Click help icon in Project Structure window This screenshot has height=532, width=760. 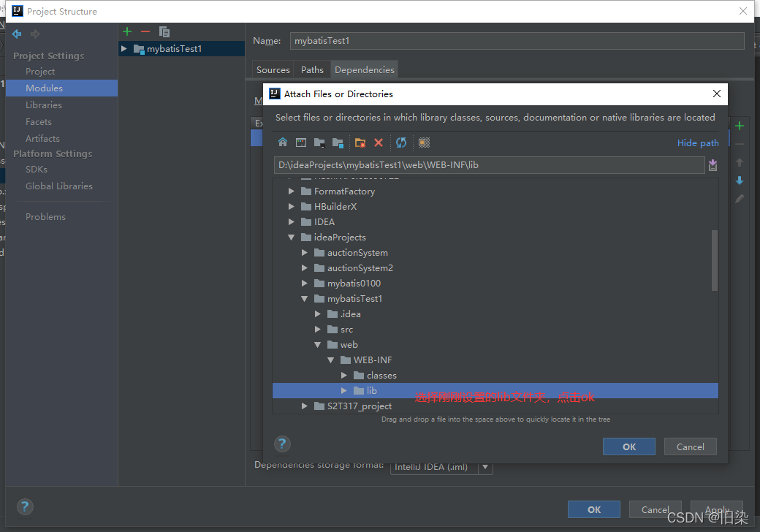(x=25, y=507)
